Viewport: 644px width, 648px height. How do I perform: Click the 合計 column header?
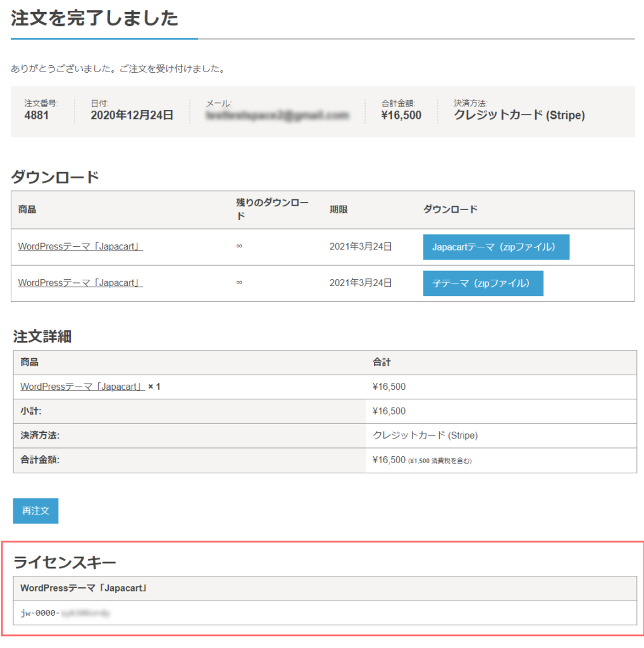[x=381, y=363]
